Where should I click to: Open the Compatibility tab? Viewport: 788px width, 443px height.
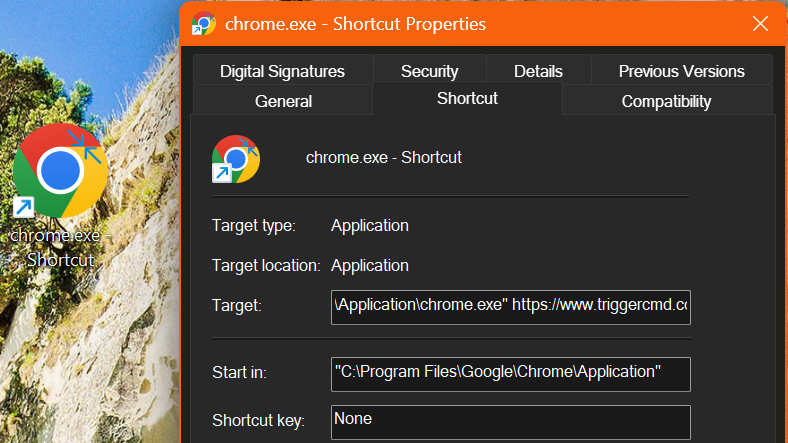coord(666,101)
